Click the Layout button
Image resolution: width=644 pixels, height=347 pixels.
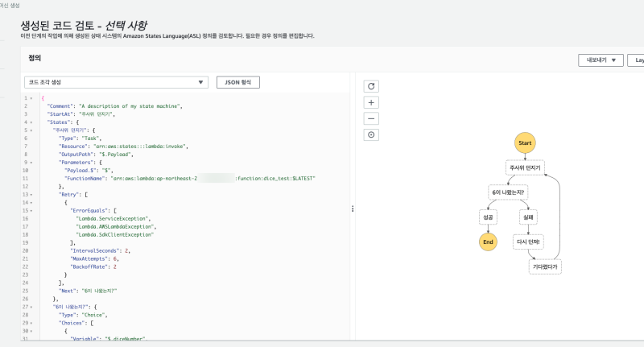636,60
